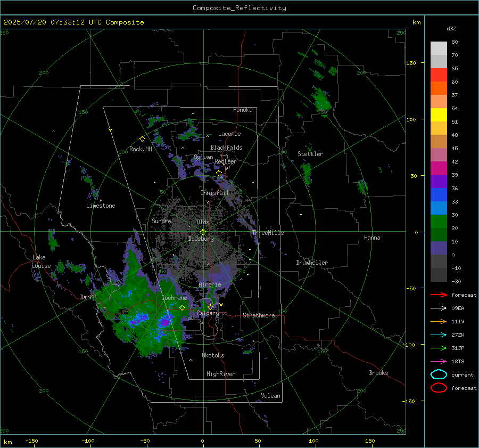Screen dimensions: 479x448
Task: Click the -150 tick on the bottom axis
Action: (31, 441)
